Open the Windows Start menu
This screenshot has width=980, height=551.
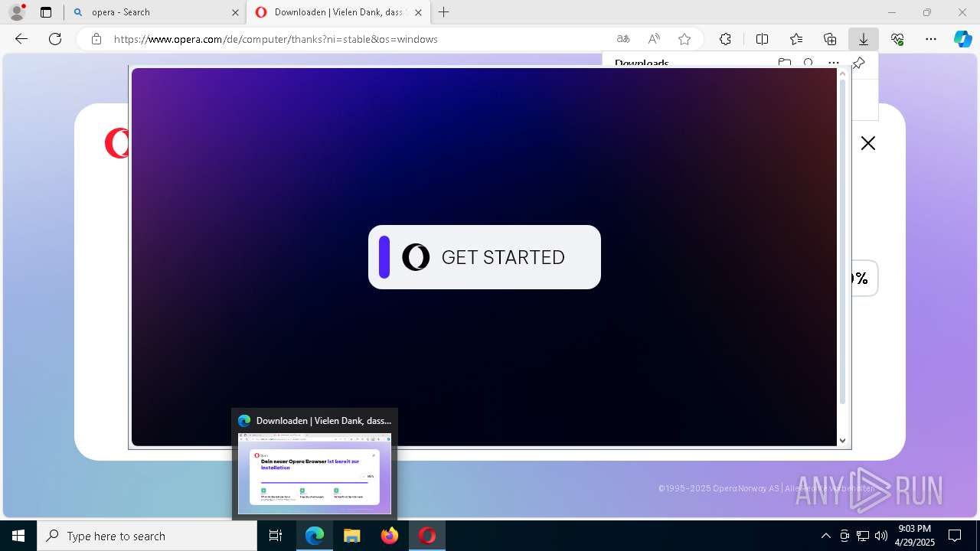click(x=18, y=536)
